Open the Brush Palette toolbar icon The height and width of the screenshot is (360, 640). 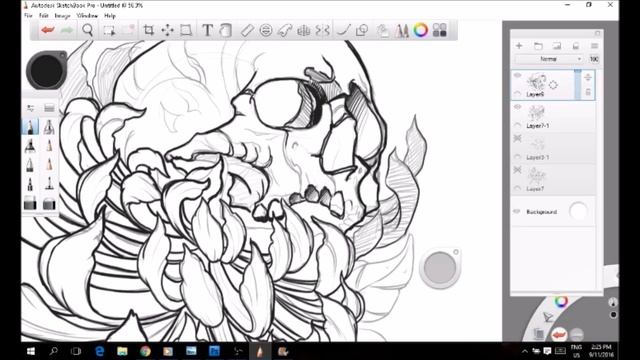[402, 31]
